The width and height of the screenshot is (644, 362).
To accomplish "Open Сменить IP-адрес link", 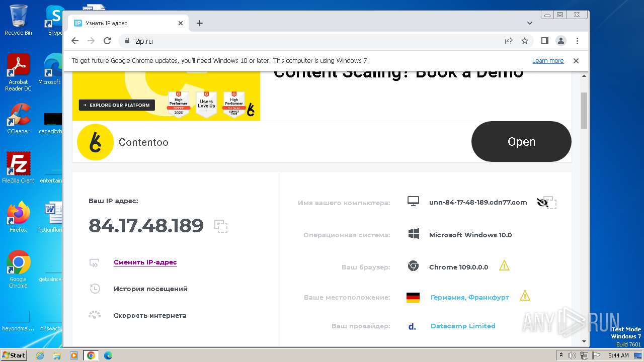I will (145, 262).
